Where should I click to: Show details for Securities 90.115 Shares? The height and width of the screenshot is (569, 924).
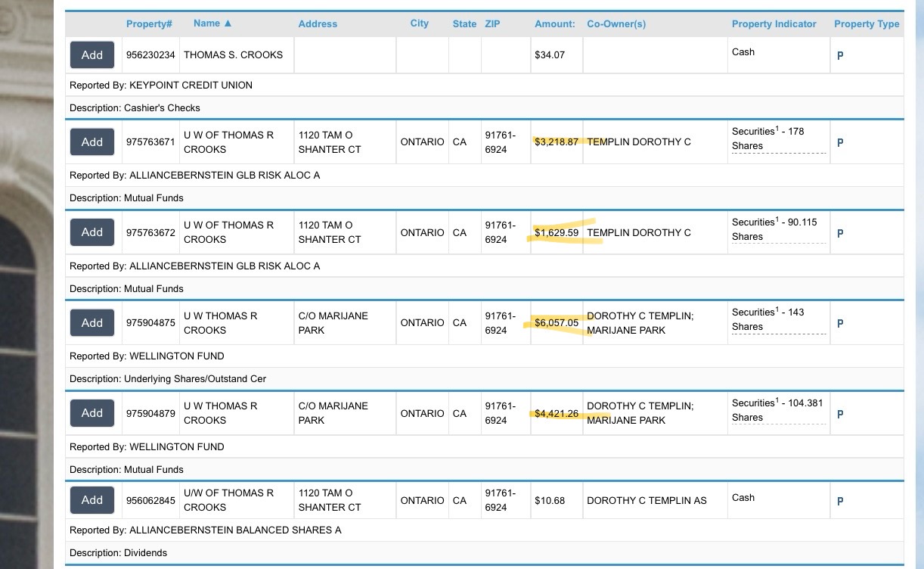tap(778, 229)
